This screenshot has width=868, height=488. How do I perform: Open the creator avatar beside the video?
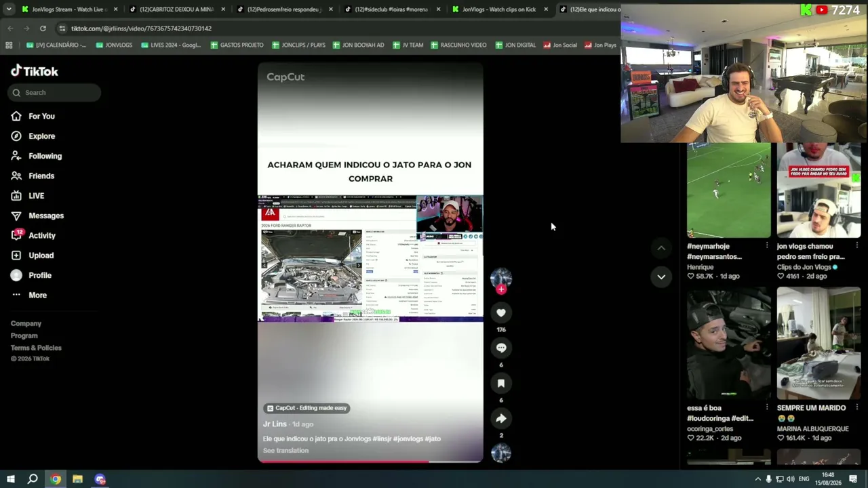click(501, 278)
